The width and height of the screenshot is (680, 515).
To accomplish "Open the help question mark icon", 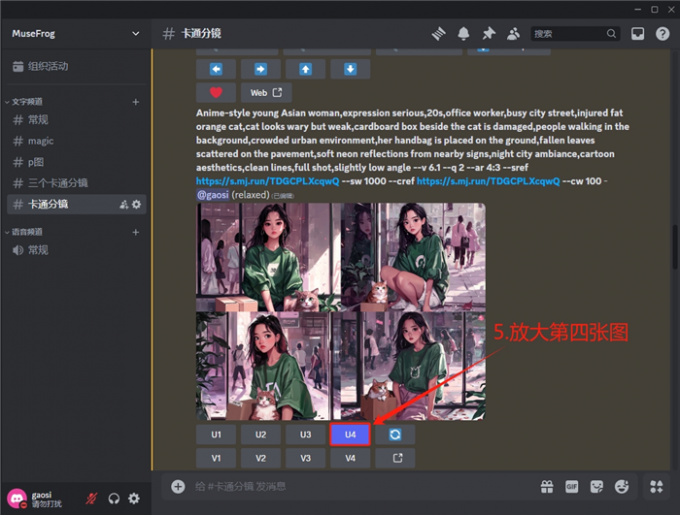I will [662, 33].
